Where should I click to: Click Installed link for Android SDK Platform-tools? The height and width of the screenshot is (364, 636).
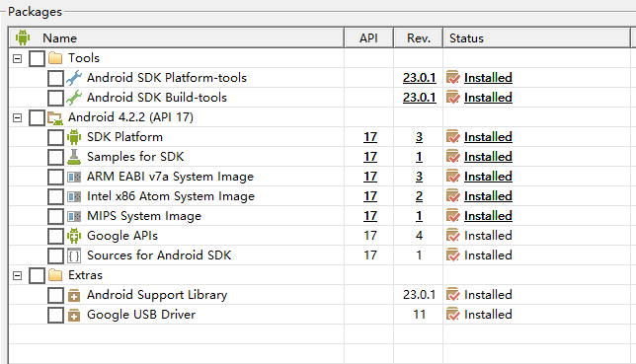tap(488, 77)
